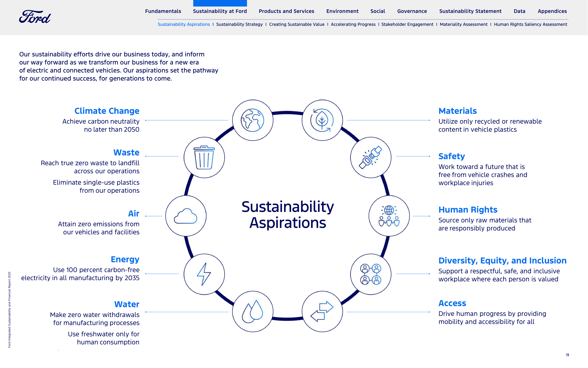Select the Sustainability at Ford tab
Image resolution: width=588 pixels, height=368 pixels.
(220, 11)
